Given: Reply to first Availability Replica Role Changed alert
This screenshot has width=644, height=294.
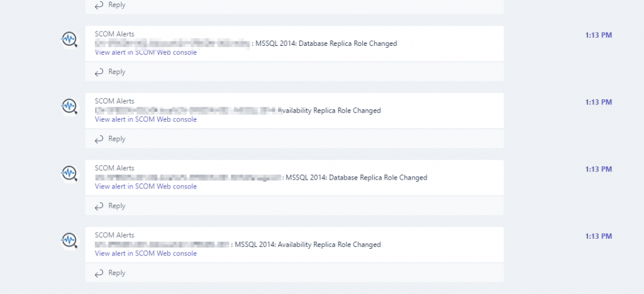Looking at the screenshot, I should click(110, 139).
